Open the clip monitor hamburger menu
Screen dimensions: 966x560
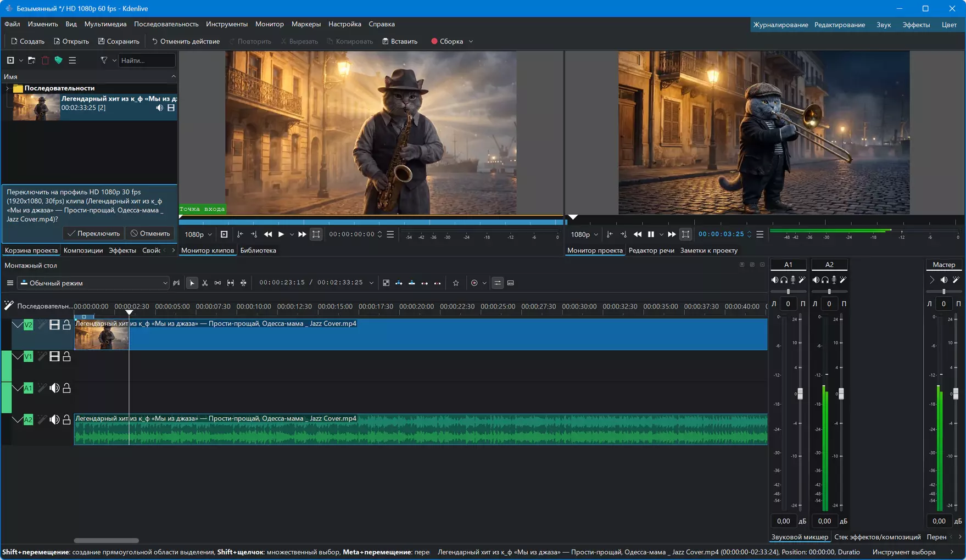tap(390, 234)
